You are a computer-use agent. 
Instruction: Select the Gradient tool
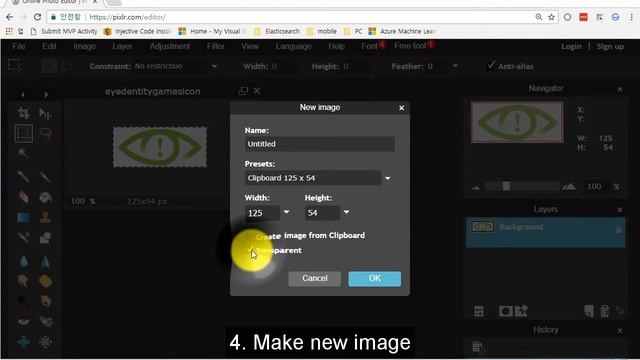(x=23, y=217)
